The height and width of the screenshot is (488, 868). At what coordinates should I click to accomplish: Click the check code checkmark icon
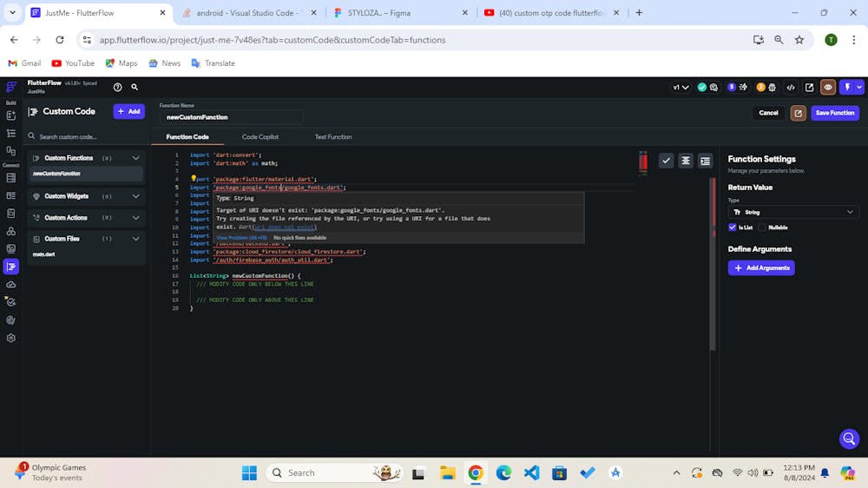(x=666, y=161)
